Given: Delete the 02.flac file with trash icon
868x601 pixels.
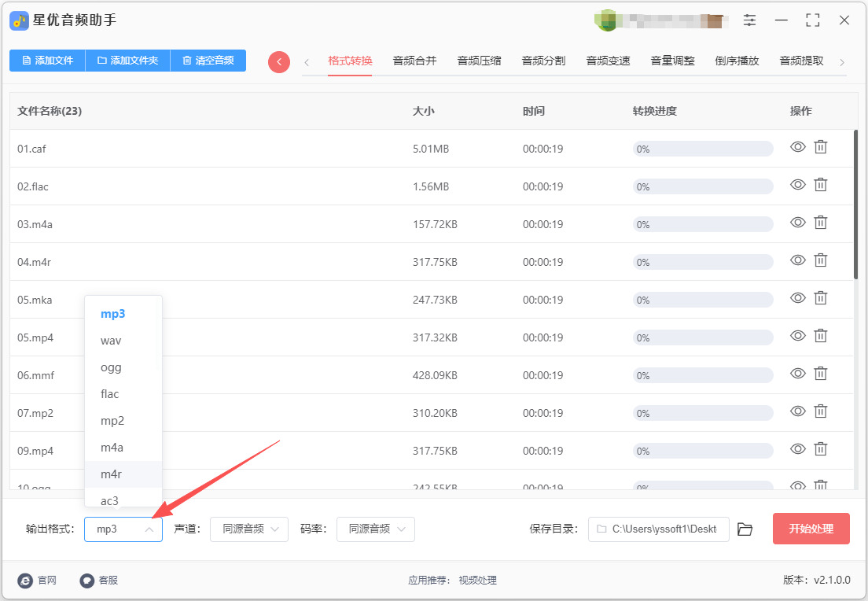Looking at the screenshot, I should (820, 184).
